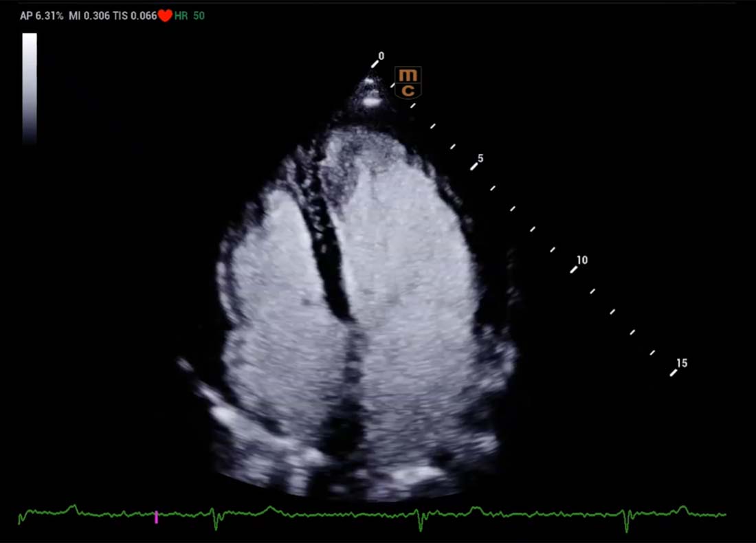The image size is (756, 543).
Task: Click the rightmost QRS complex on the ECG
Action: pyautogui.click(x=626, y=524)
